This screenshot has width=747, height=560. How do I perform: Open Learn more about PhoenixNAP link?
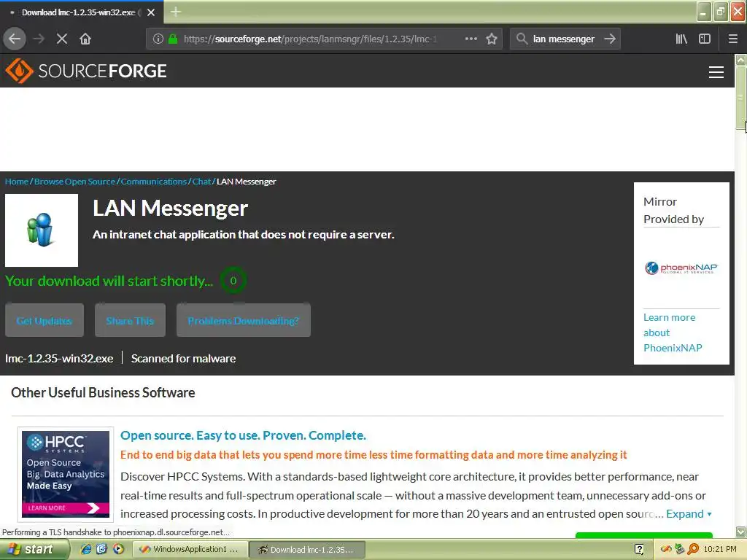tap(673, 332)
